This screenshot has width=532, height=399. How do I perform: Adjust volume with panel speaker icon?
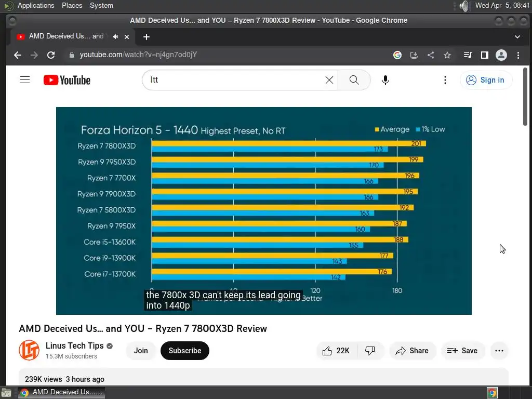tap(464, 6)
